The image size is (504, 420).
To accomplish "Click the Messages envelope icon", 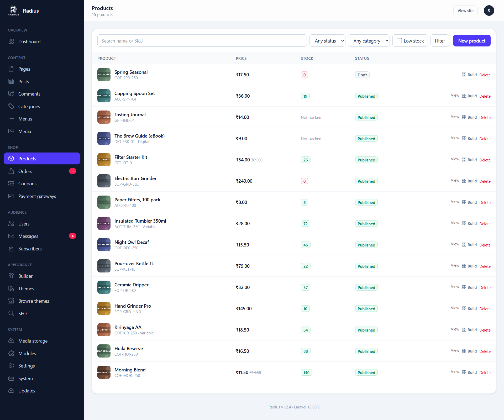I will 11,236.
